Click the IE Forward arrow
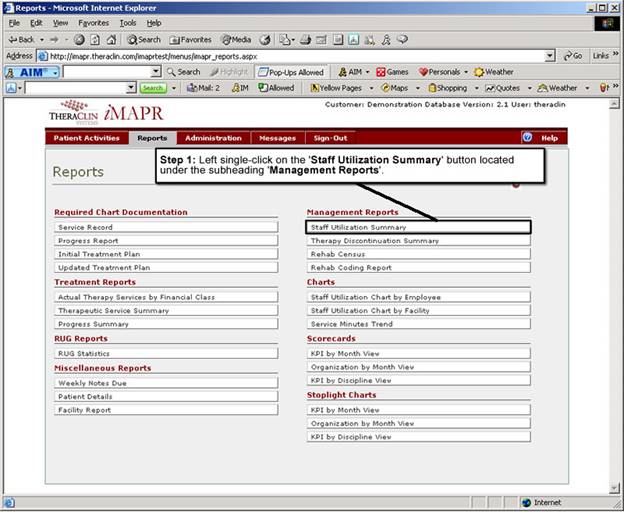 [x=55, y=39]
